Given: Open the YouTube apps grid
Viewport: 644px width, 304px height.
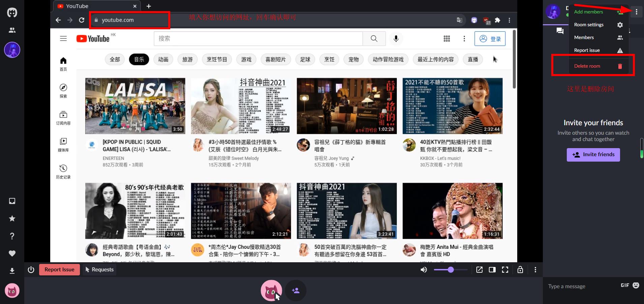Looking at the screenshot, I should [x=447, y=39].
